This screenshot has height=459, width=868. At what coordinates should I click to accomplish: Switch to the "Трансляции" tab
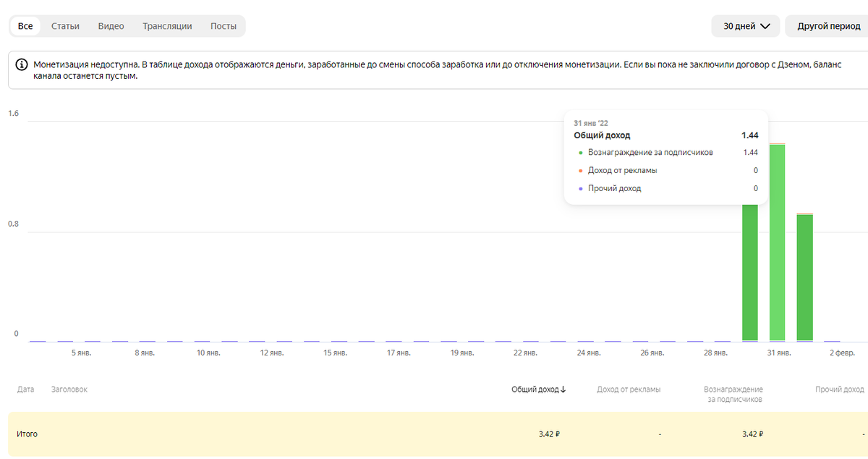point(167,26)
